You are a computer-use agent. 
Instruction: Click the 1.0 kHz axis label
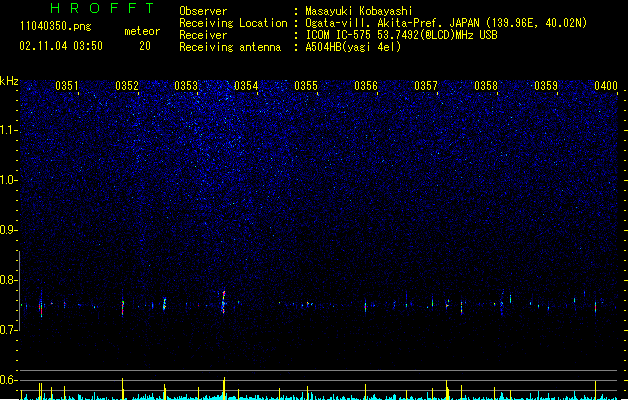click(x=8, y=180)
